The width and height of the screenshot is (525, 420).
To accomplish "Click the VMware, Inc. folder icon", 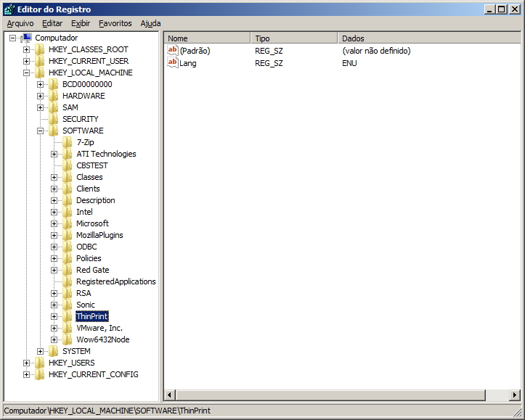I will tap(67, 328).
